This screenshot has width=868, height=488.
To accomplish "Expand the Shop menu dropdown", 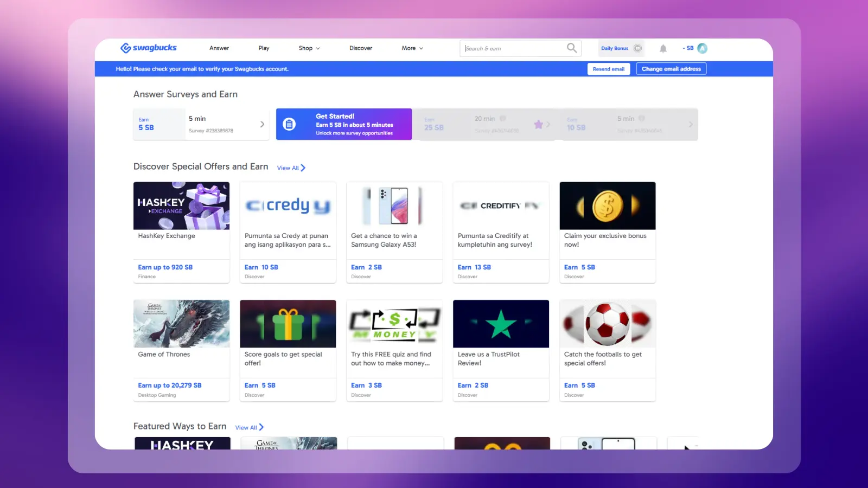I will click(309, 48).
